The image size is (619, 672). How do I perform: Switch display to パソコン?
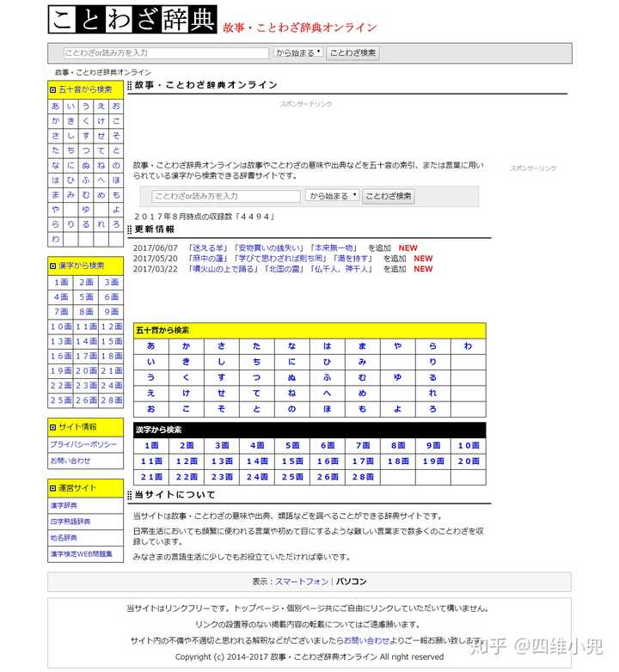tap(351, 582)
